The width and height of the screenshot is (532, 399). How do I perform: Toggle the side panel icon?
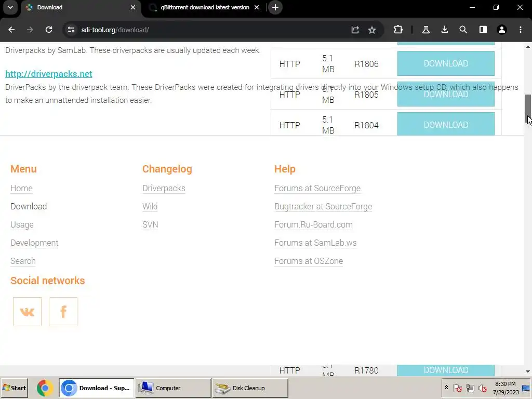tap(483, 30)
